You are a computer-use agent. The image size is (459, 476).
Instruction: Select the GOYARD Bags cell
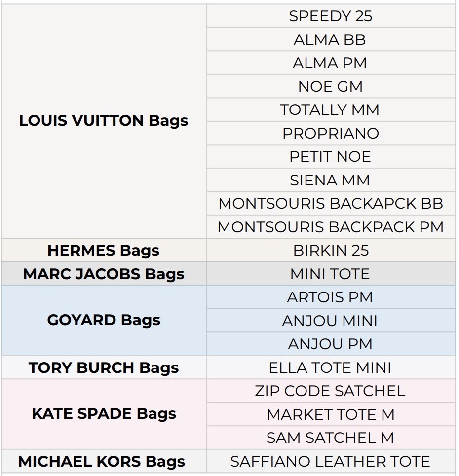point(104,320)
